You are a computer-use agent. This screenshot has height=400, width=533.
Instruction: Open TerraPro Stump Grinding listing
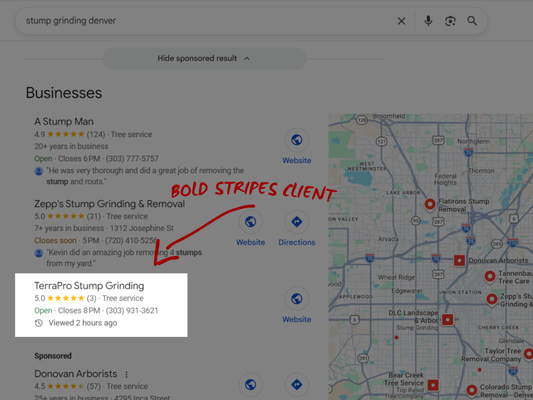tap(89, 285)
